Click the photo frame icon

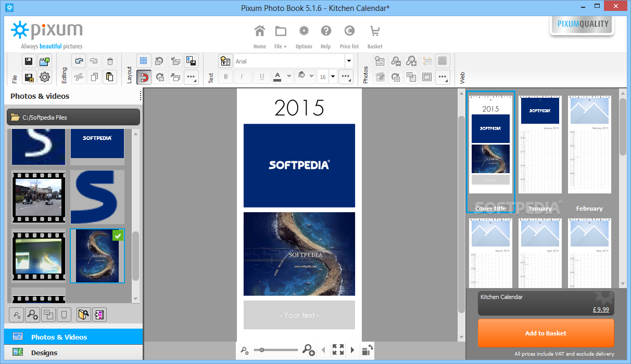coord(427,77)
